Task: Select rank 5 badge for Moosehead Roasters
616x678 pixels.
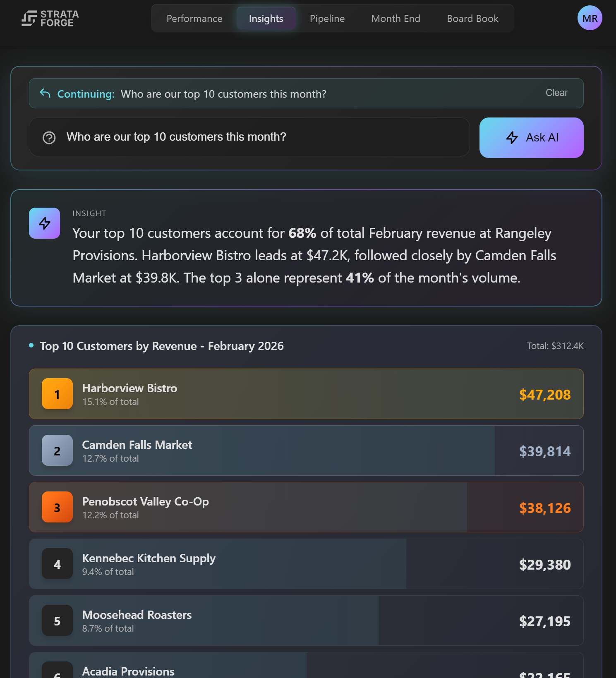Action: click(x=57, y=621)
